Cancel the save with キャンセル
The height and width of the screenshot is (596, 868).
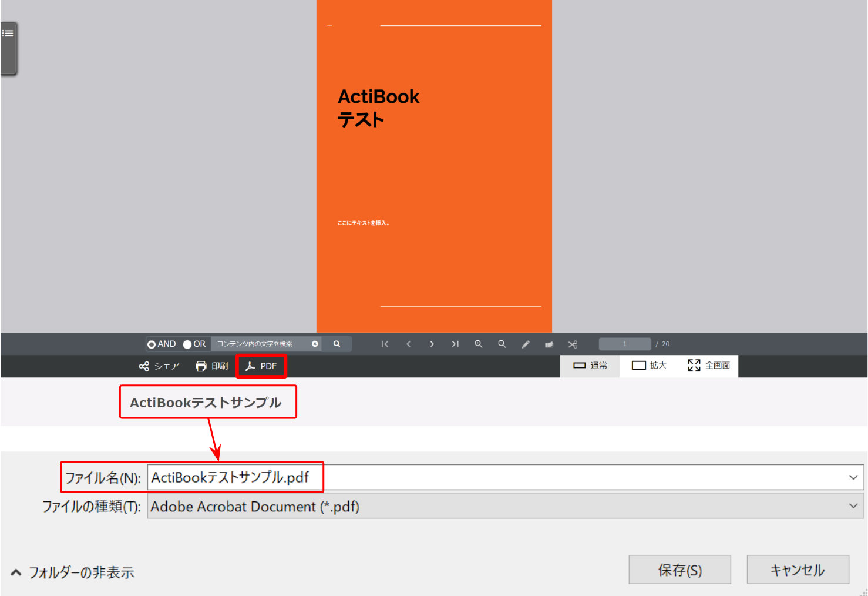click(x=798, y=569)
